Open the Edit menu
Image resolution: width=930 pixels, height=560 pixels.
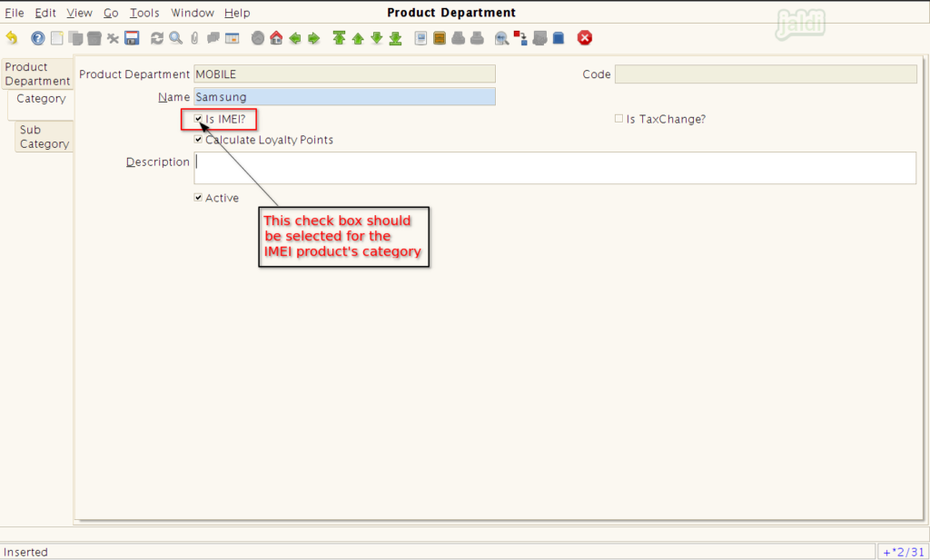tap(45, 13)
